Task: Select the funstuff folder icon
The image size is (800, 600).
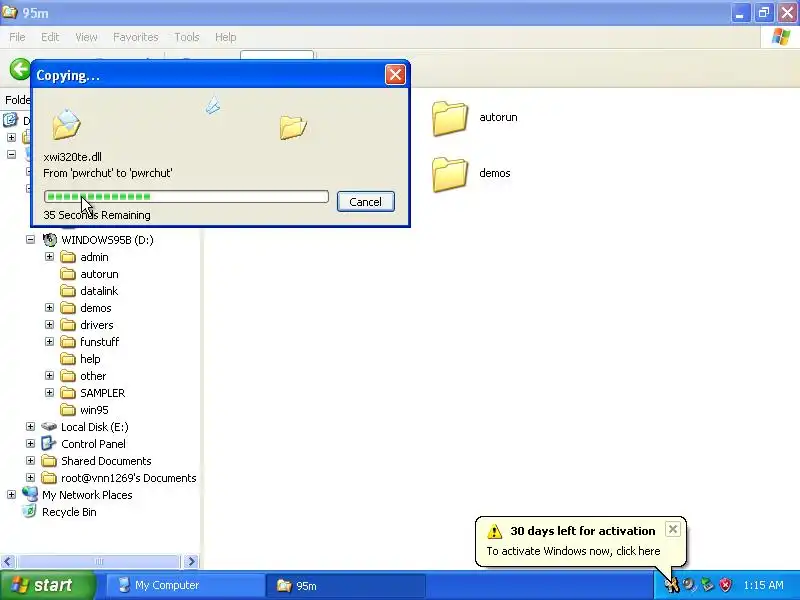Action: point(68,342)
